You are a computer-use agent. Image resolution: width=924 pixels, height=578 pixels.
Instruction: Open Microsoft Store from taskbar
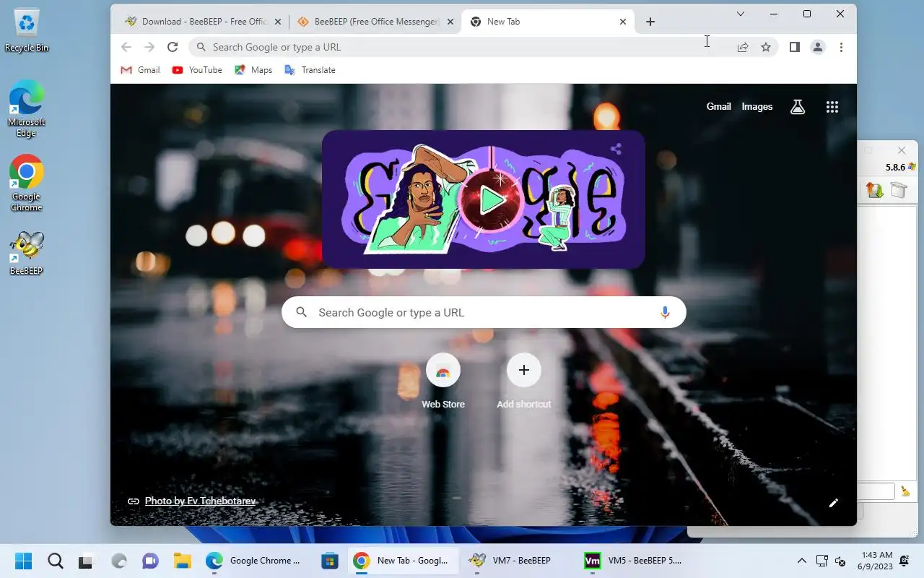click(330, 561)
